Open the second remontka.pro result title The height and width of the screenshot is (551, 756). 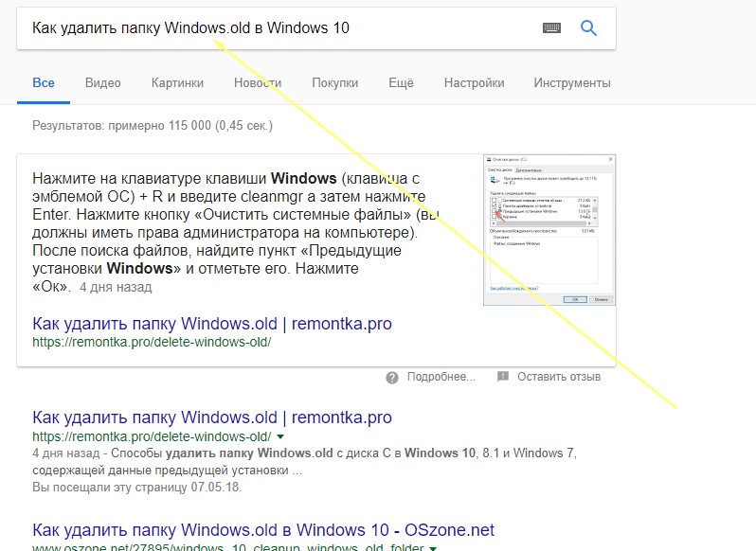tap(212, 418)
